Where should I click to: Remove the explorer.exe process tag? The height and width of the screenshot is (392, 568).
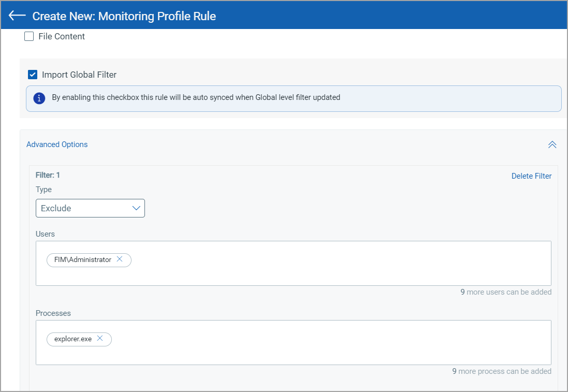(100, 338)
